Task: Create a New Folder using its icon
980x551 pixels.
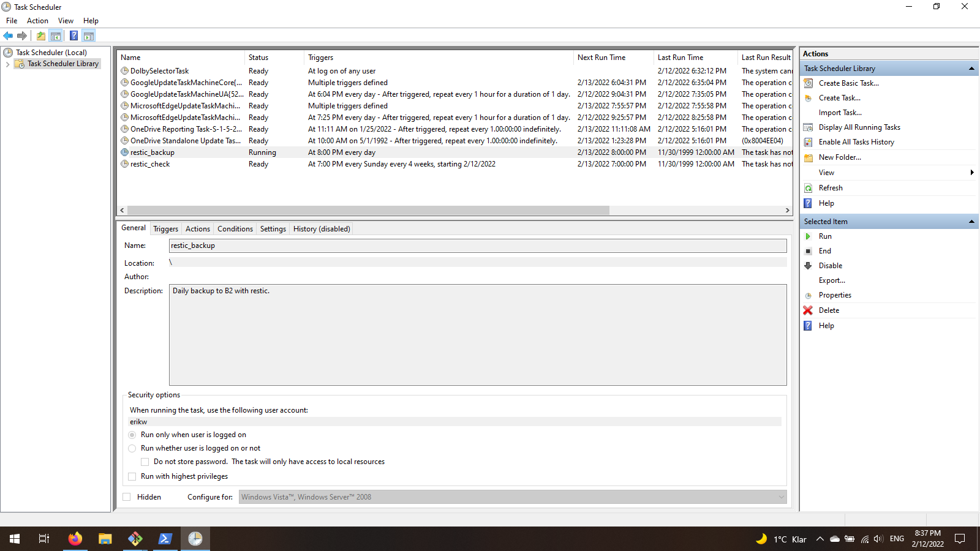Action: click(809, 157)
